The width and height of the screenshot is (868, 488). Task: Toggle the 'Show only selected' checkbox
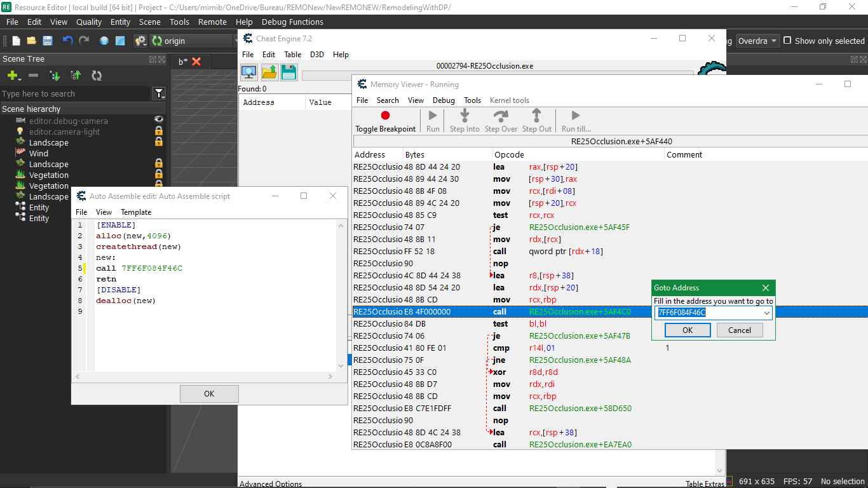787,41
